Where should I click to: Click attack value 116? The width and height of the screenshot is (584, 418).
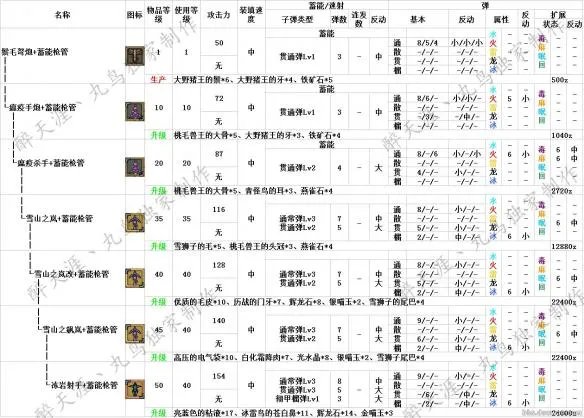219,209
